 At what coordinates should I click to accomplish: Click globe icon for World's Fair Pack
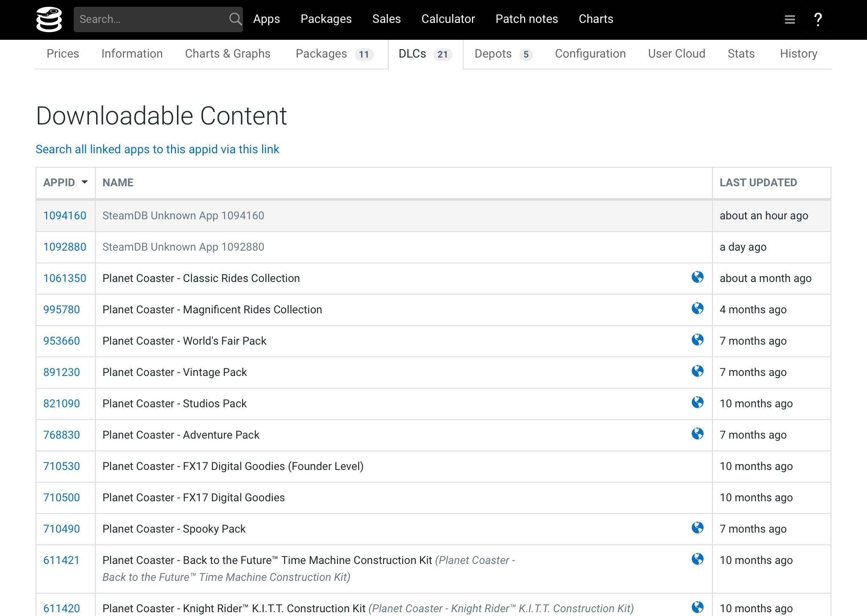[x=697, y=340]
